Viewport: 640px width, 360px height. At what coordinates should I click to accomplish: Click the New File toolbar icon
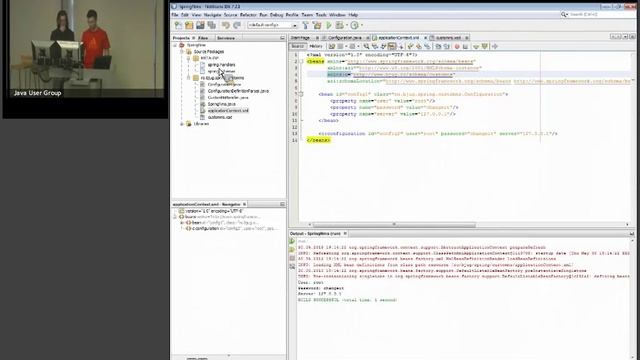tap(178, 25)
